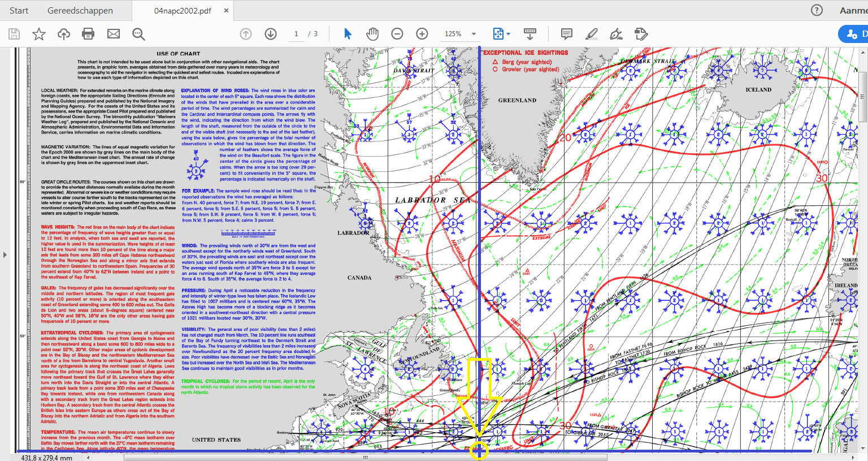Screen dimensions: 868x461
Task: Select the 04napc2002.pdf document tab
Action: point(183,10)
